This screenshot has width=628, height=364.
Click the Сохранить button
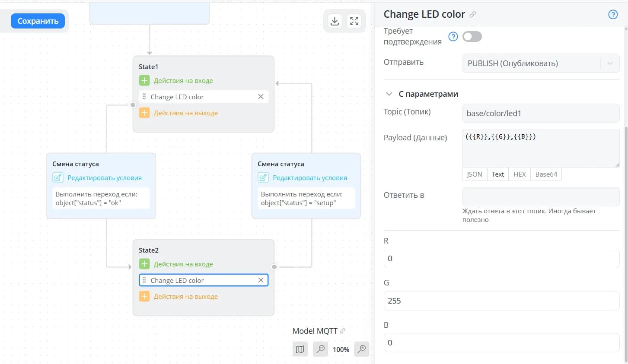click(38, 21)
